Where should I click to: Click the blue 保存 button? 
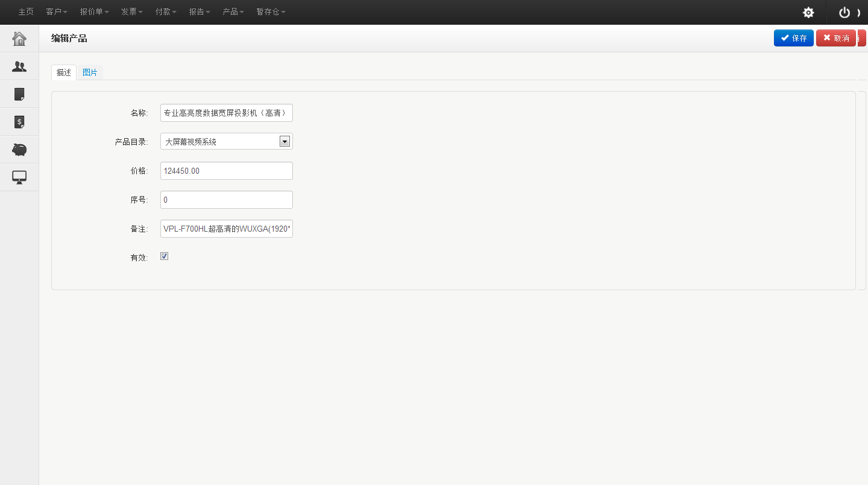coord(794,38)
